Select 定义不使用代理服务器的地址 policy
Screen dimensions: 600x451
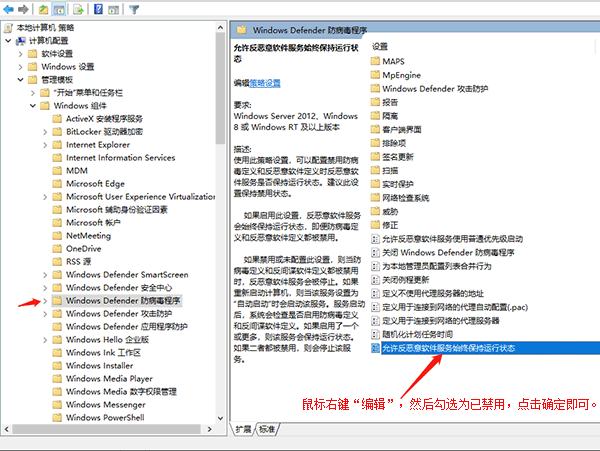[x=433, y=293]
